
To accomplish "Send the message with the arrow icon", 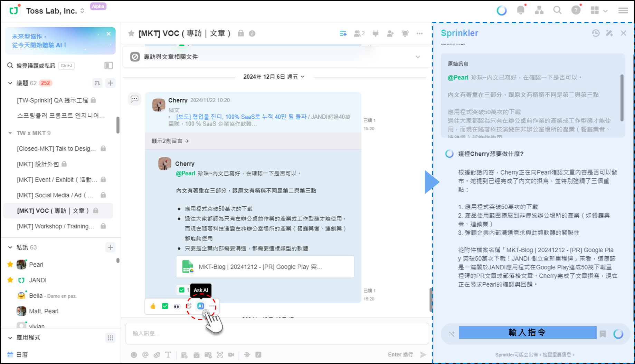I will 423,355.
